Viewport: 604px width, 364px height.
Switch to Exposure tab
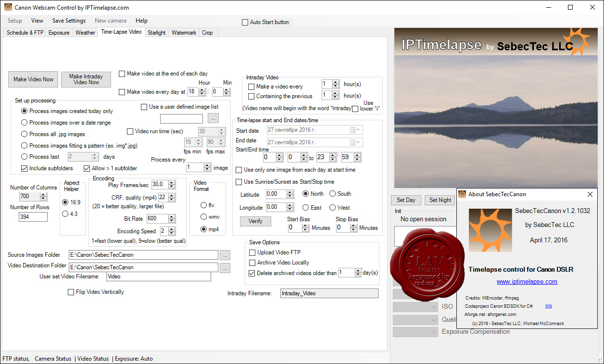pyautogui.click(x=59, y=33)
